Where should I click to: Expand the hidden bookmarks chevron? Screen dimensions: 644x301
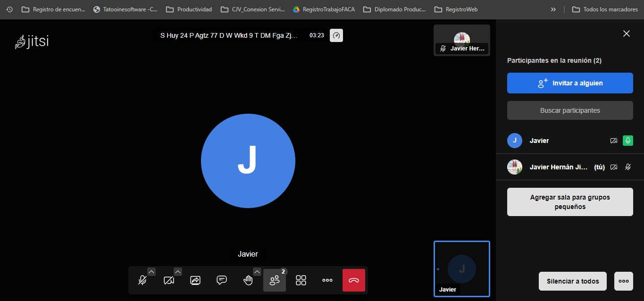[553, 9]
